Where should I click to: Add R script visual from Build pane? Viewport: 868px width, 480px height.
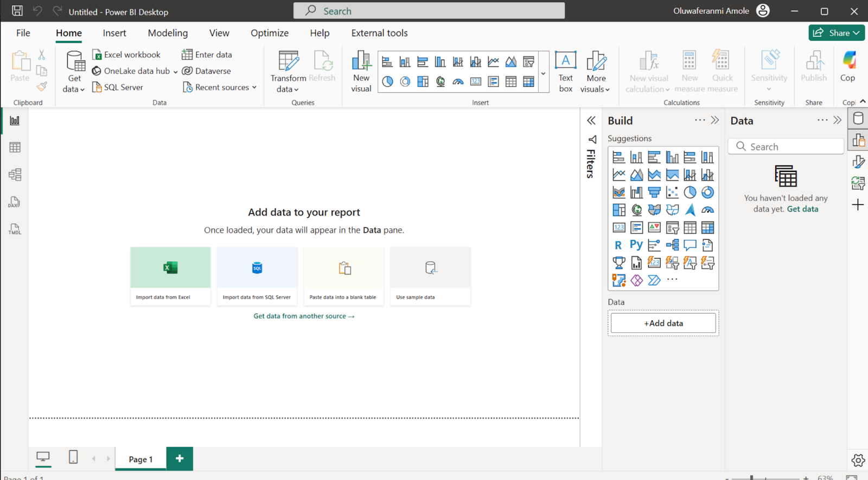[618, 245]
